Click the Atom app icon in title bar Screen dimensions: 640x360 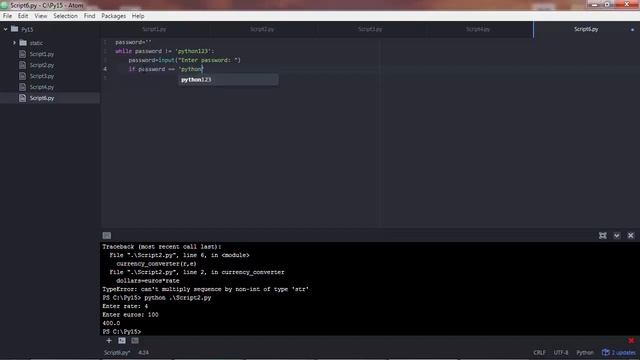[4, 5]
